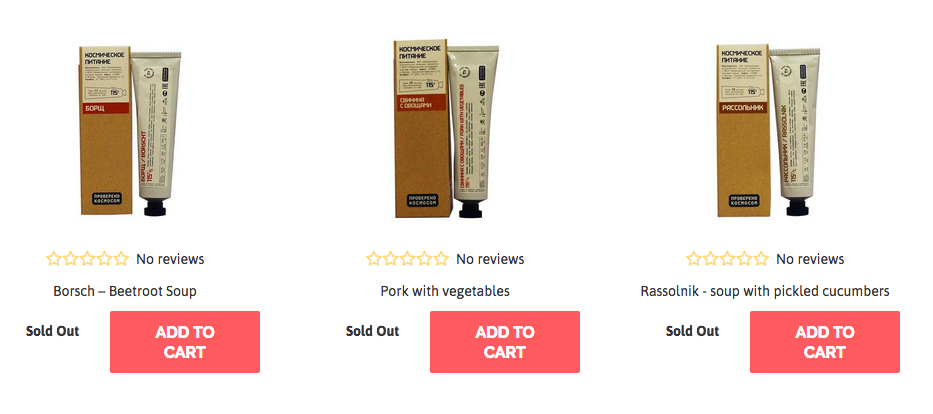This screenshot has height=414, width=933.
Task: Click Borsch product's fifth rating star
Action: [121, 259]
